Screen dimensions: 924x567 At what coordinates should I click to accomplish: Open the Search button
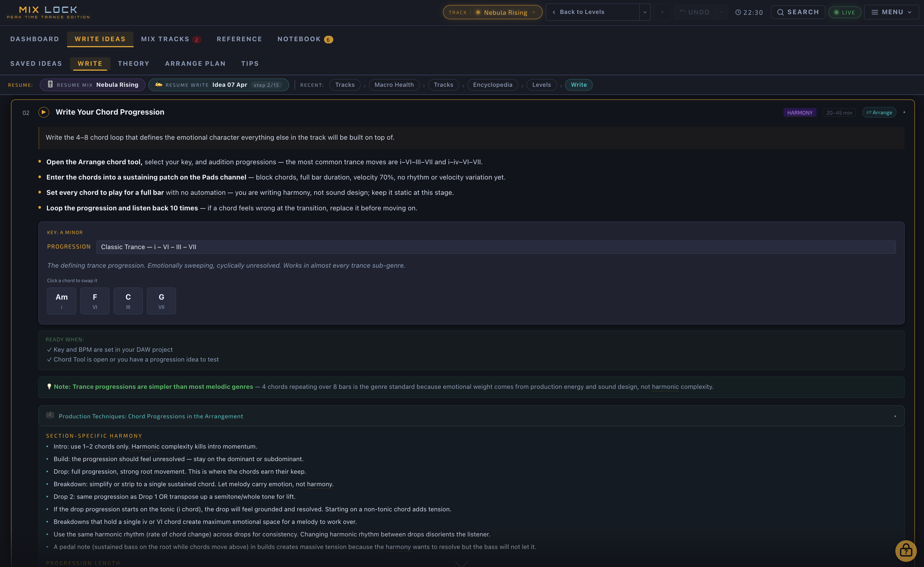[x=798, y=12]
